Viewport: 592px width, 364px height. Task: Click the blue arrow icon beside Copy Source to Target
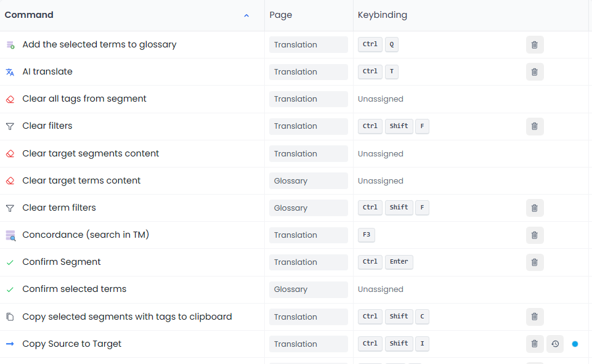[10, 344]
